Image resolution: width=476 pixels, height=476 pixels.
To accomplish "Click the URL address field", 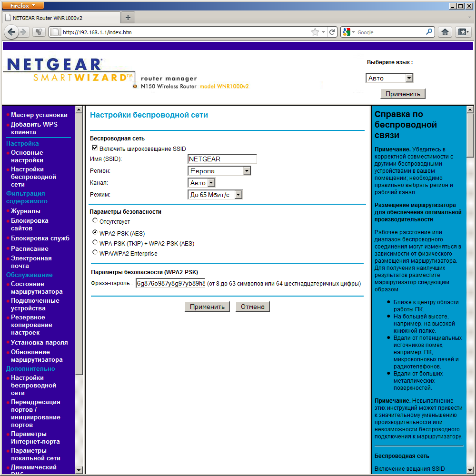I will [185, 32].
